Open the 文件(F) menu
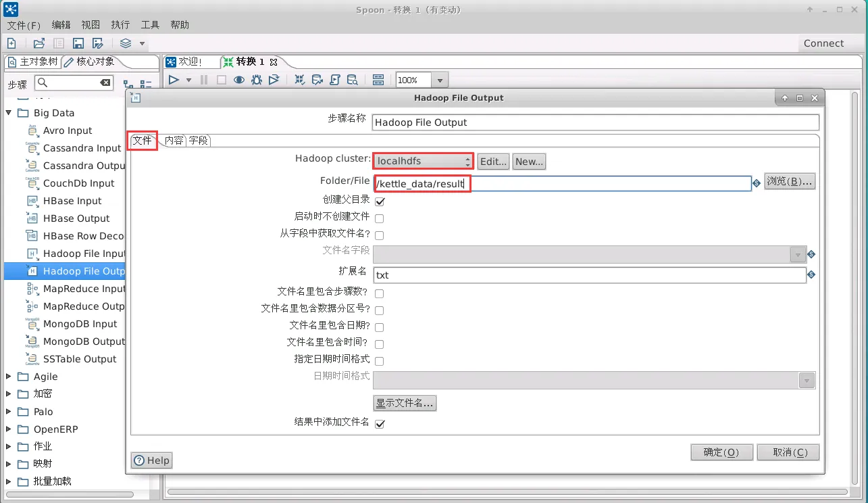Screen dimensions: 868x503 click(24, 25)
